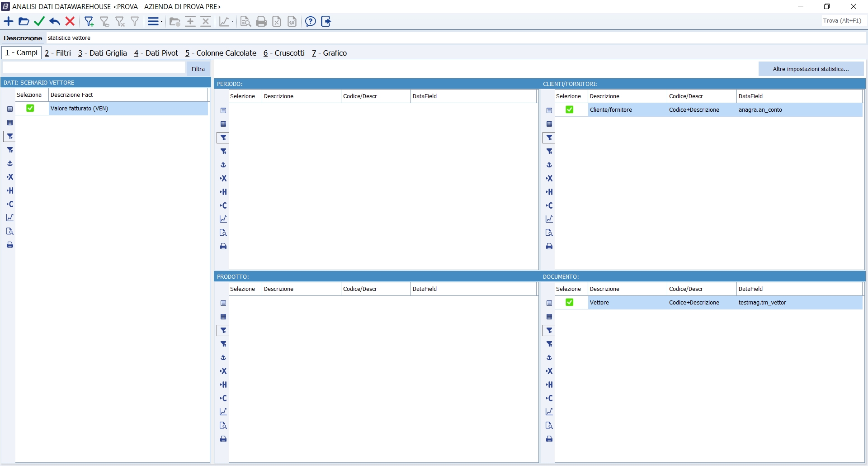
Task: Click the chart icon in the PRODOTTO sidebar
Action: (223, 412)
